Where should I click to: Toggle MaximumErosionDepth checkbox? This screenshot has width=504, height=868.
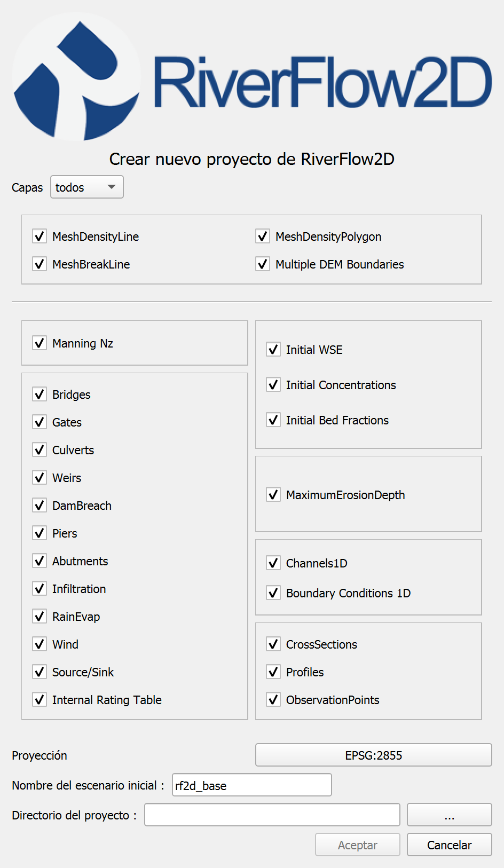273,494
